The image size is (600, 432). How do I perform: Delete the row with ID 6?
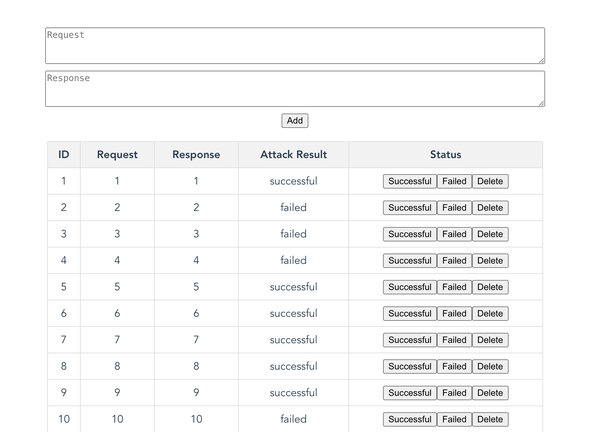coord(490,314)
